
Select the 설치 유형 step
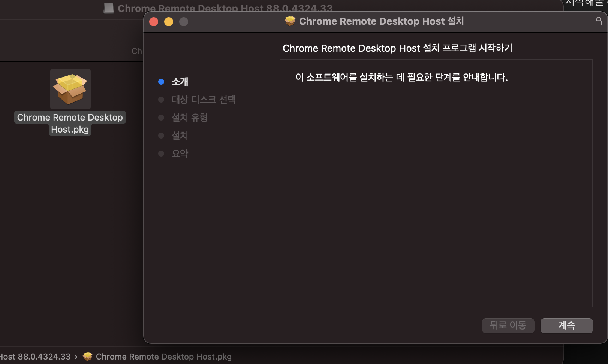click(190, 118)
